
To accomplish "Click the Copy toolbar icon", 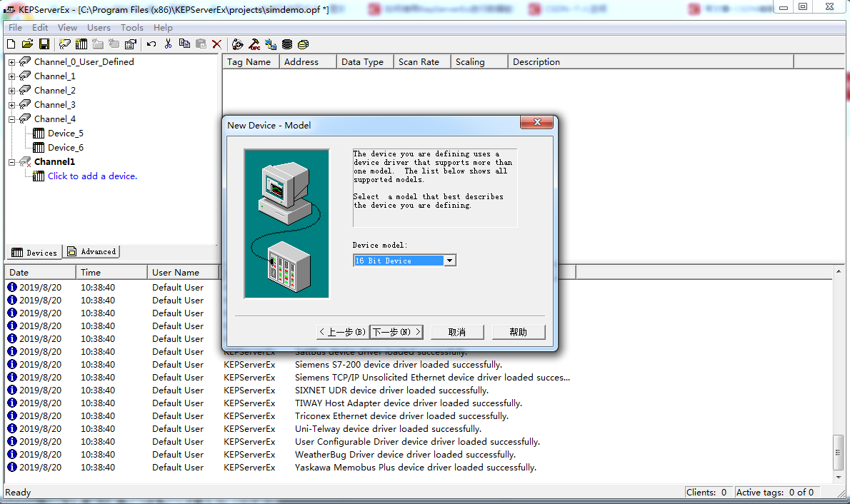I will [x=184, y=44].
